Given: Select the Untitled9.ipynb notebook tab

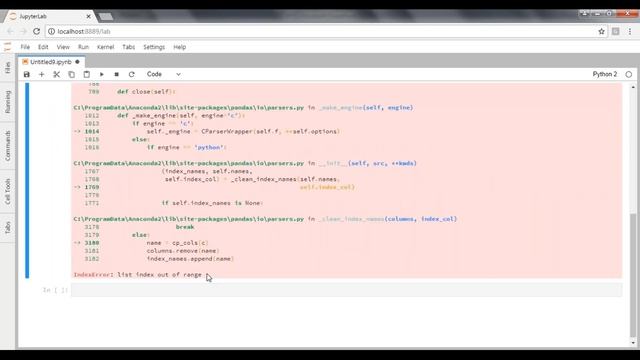Looking at the screenshot, I should coord(51,62).
